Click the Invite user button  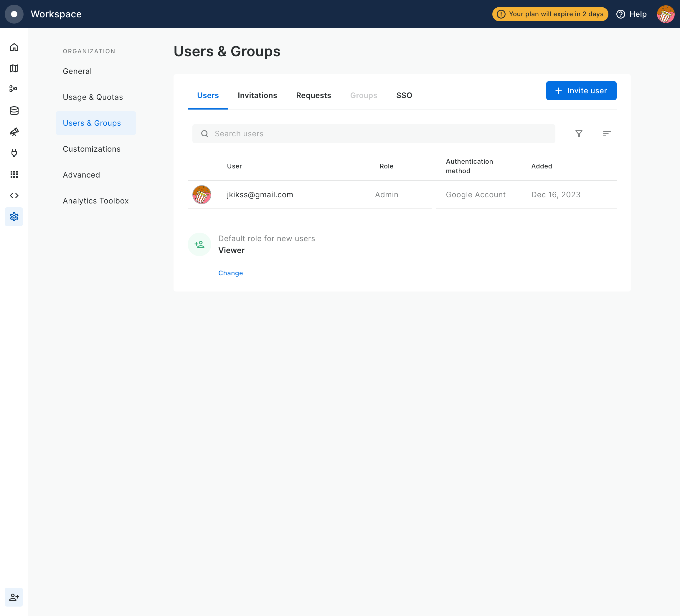[581, 91]
